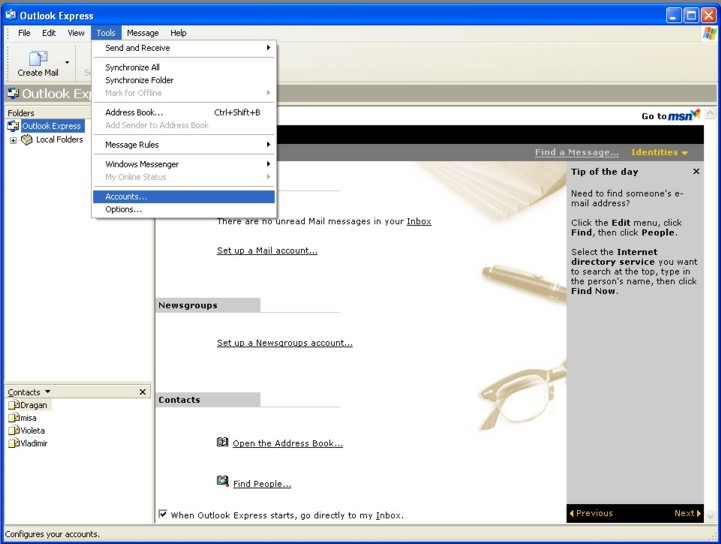Click the vertical scrollbar up arrow
Image resolution: width=721 pixels, height=544 pixels.
pos(710,113)
